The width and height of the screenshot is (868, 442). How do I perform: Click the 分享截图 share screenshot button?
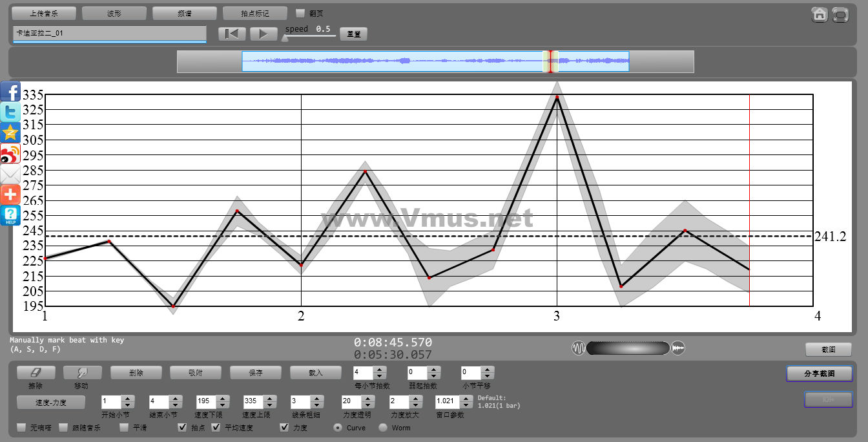point(819,374)
